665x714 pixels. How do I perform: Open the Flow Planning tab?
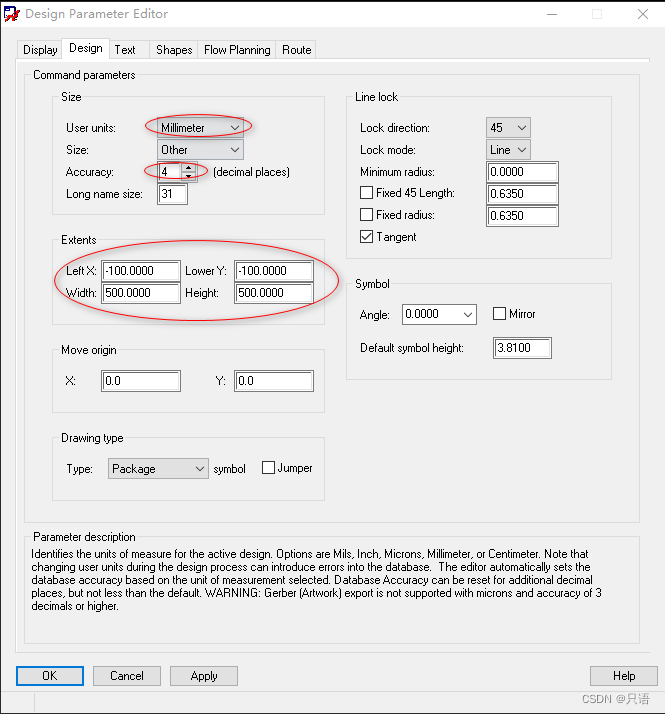237,50
